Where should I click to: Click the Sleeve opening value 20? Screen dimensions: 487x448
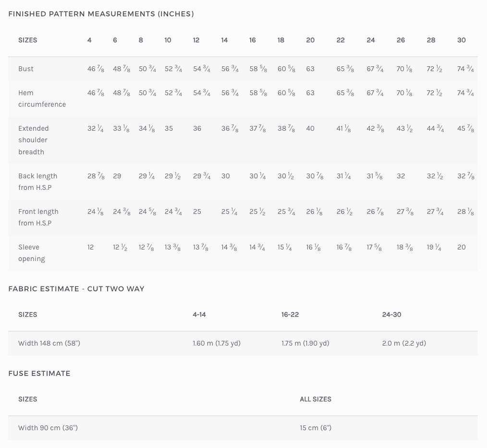click(x=462, y=247)
